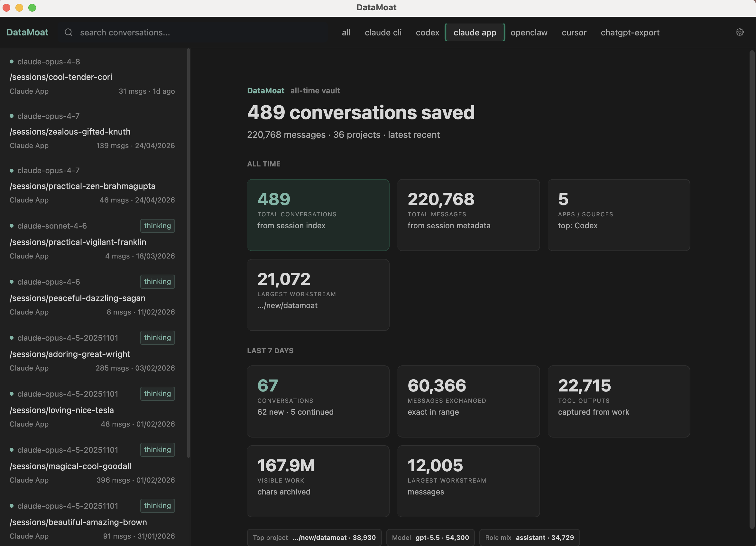Screen dimensions: 756x546
Task: Click the Model gpt-5.5 chip
Action: tap(430, 537)
